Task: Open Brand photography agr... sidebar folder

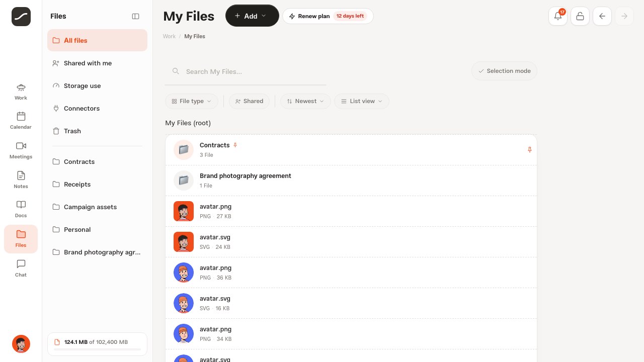Action: pyautogui.click(x=97, y=252)
